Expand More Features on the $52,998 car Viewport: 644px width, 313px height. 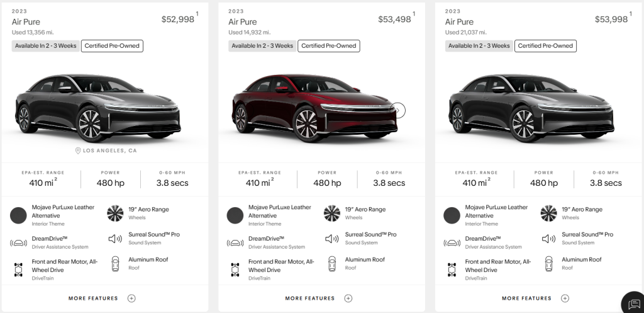(131, 299)
